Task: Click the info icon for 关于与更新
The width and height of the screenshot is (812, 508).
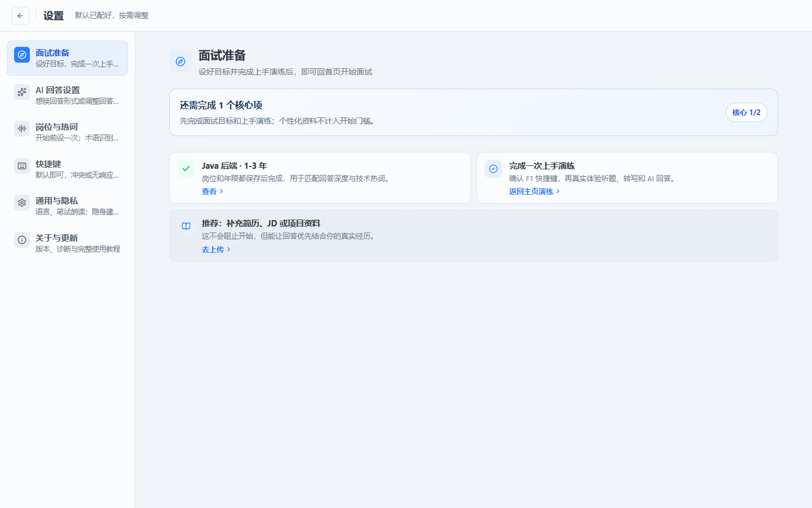Action: click(x=22, y=240)
